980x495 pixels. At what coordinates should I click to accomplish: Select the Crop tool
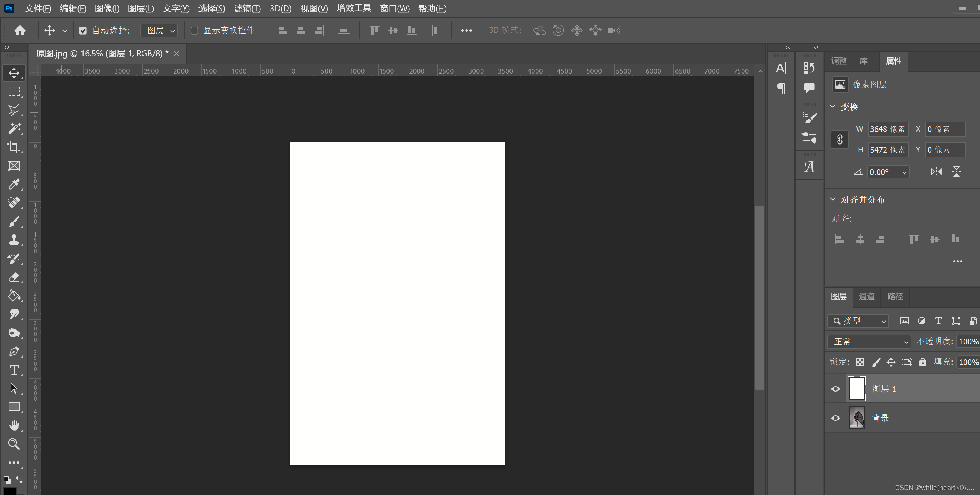coord(14,147)
